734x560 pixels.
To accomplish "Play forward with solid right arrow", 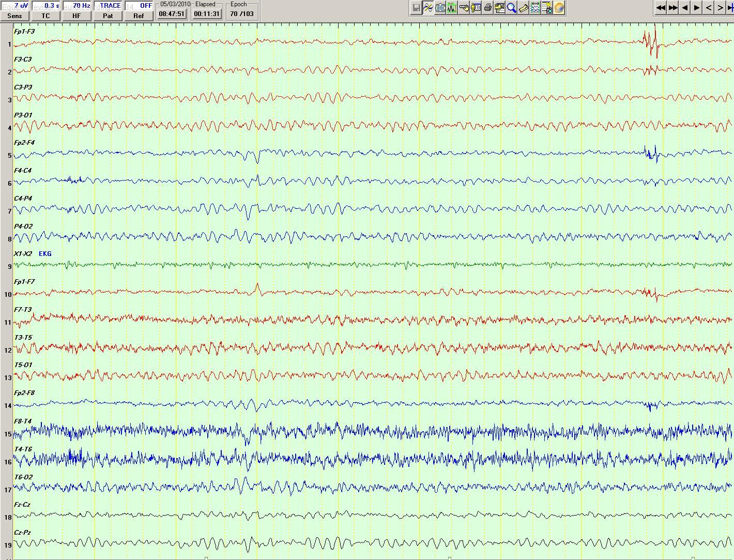I will tap(697, 8).
